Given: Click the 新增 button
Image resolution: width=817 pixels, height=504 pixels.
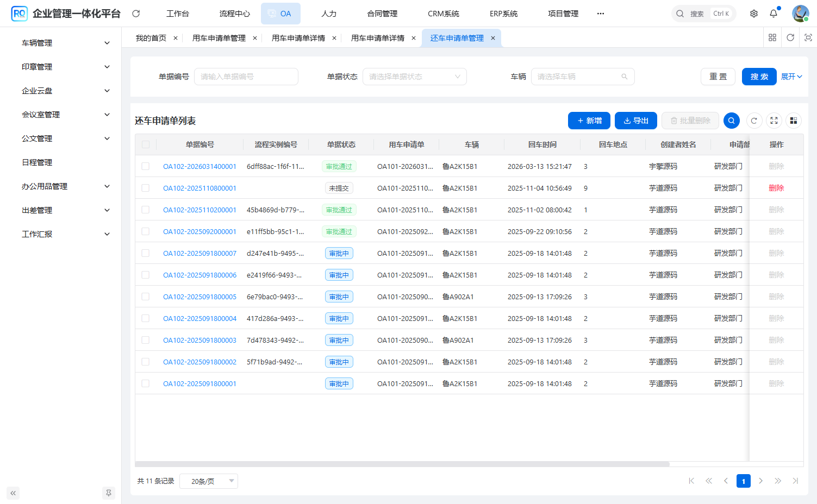Looking at the screenshot, I should tap(589, 121).
